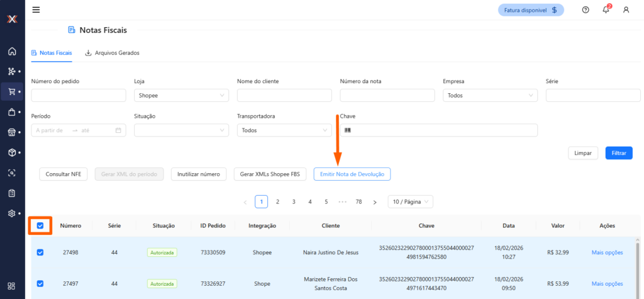The height and width of the screenshot is (299, 644).
Task: Open the notifications bell
Action: 606,9
